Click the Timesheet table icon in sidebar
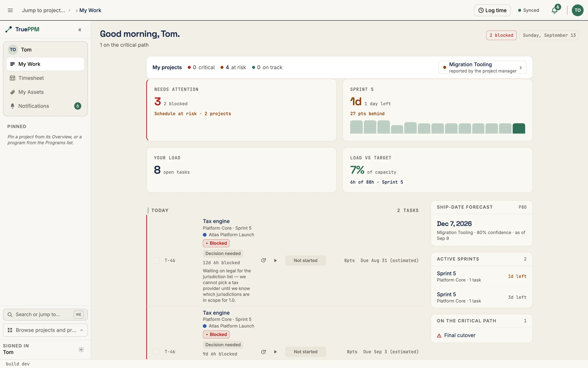 pos(12,78)
